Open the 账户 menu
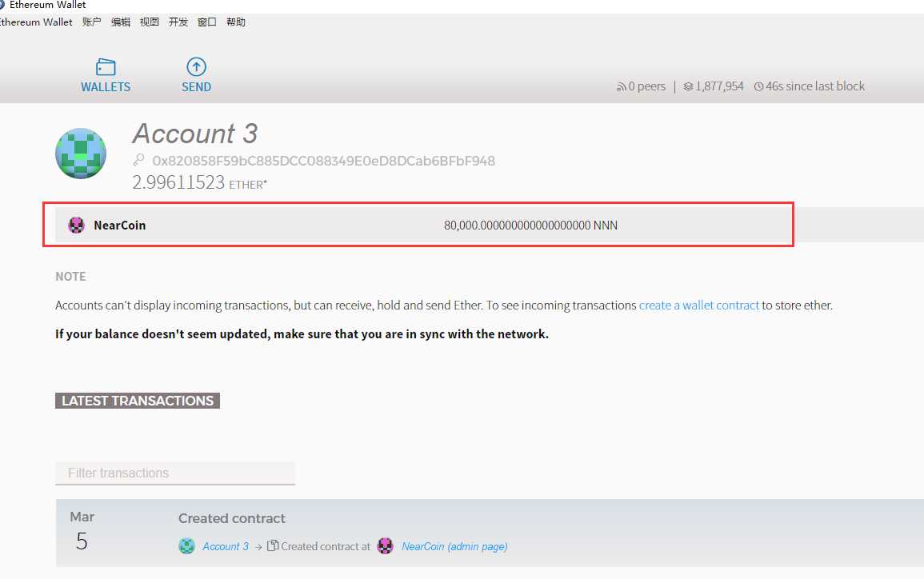 click(91, 22)
